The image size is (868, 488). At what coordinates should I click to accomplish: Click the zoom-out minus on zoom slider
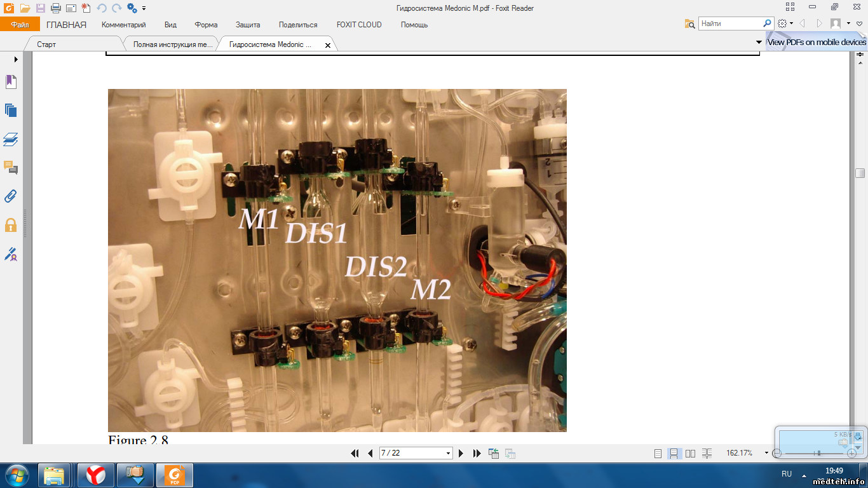tap(776, 454)
